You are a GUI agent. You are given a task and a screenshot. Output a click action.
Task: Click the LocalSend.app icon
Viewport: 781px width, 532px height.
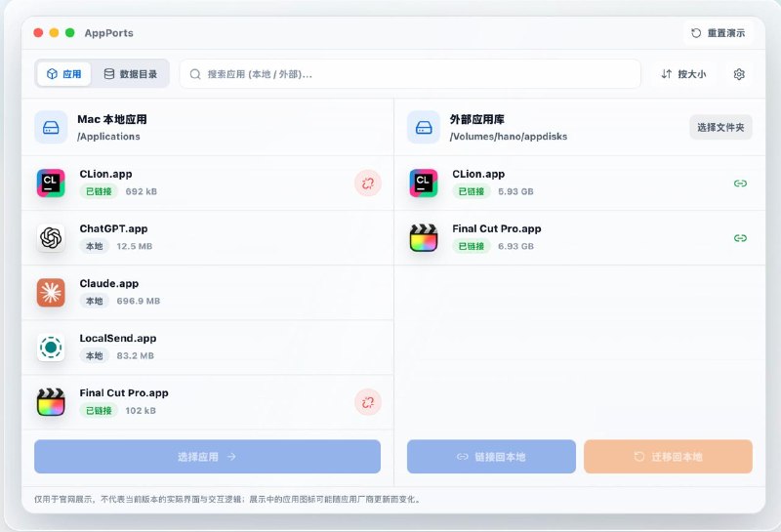coord(51,348)
